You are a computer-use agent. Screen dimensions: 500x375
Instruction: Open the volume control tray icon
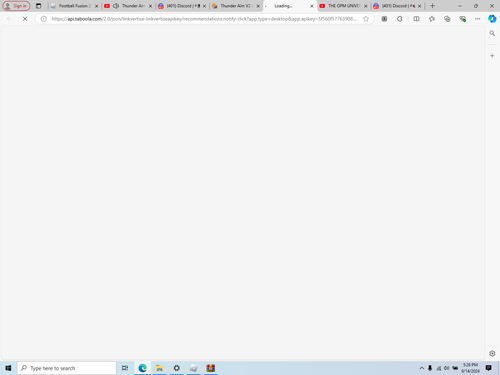coord(447,368)
